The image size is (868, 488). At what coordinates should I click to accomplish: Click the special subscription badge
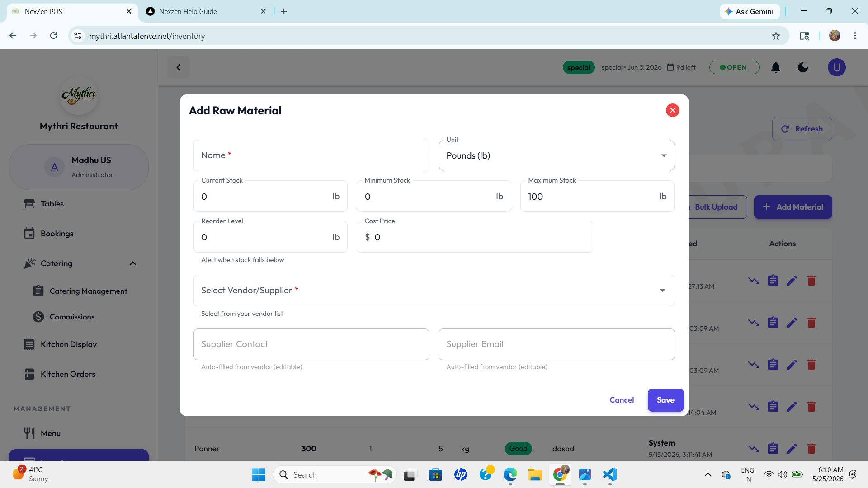(579, 67)
